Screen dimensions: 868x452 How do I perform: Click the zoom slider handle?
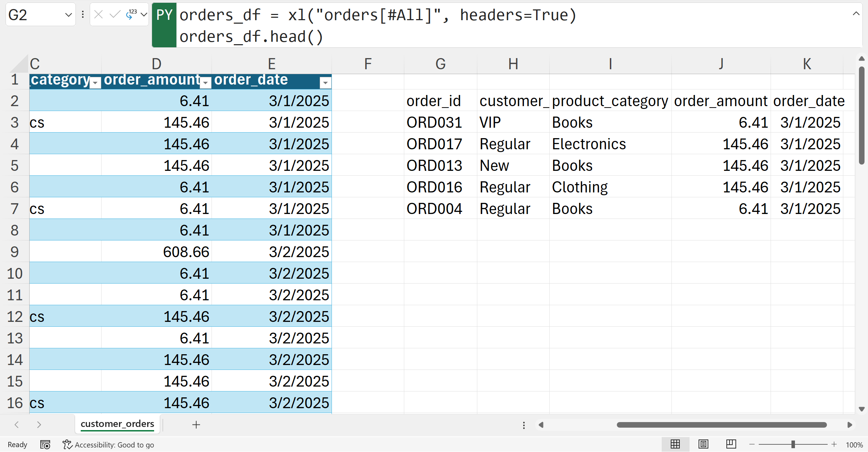point(793,444)
